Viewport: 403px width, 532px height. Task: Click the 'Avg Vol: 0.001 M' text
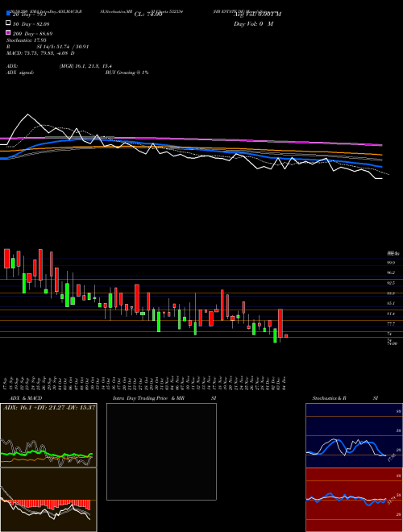257,14
